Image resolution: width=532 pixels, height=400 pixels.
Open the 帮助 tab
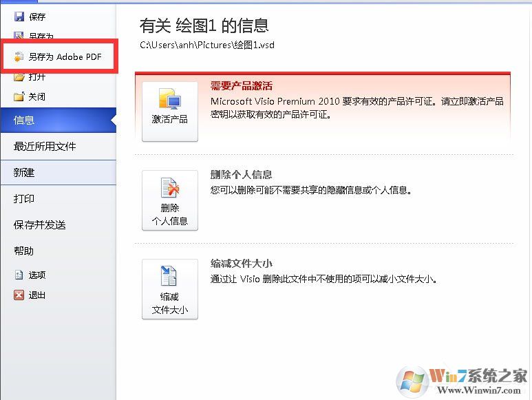(x=58, y=251)
